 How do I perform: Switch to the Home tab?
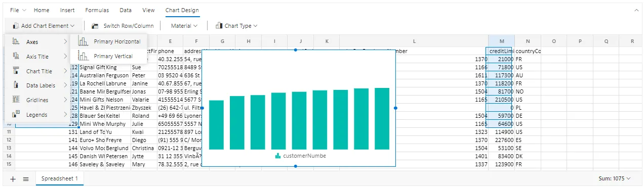point(42,10)
